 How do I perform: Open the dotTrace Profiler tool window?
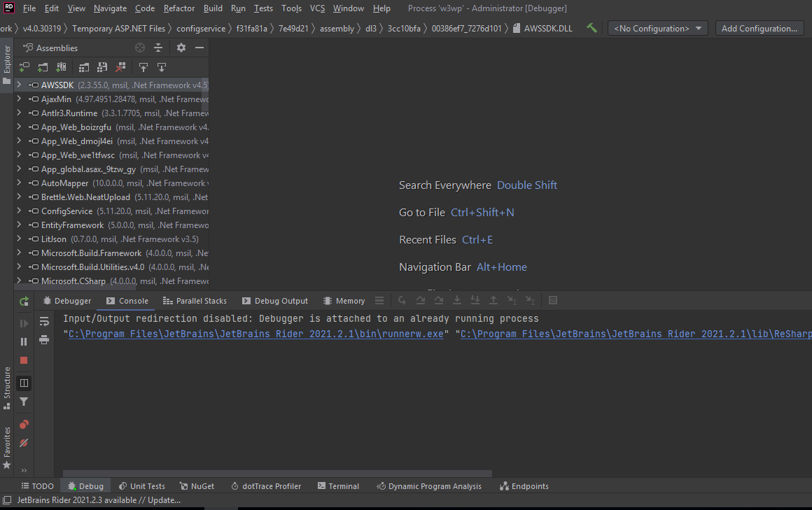click(x=266, y=486)
